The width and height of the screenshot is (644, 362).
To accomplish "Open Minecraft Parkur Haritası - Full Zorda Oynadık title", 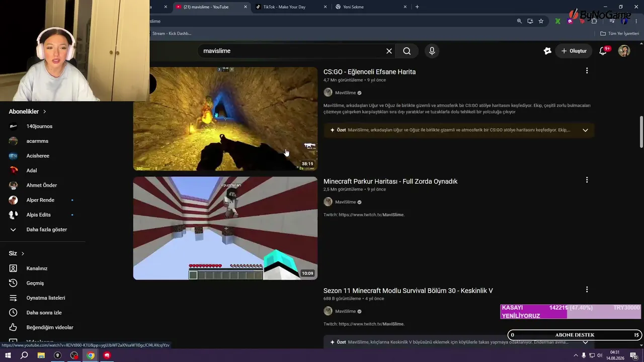I will pos(390,182).
